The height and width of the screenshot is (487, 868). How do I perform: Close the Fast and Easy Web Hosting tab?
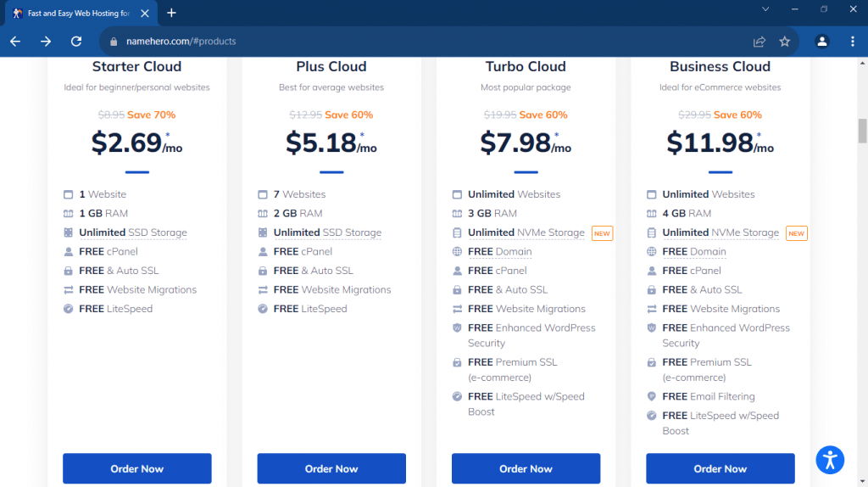pos(144,14)
